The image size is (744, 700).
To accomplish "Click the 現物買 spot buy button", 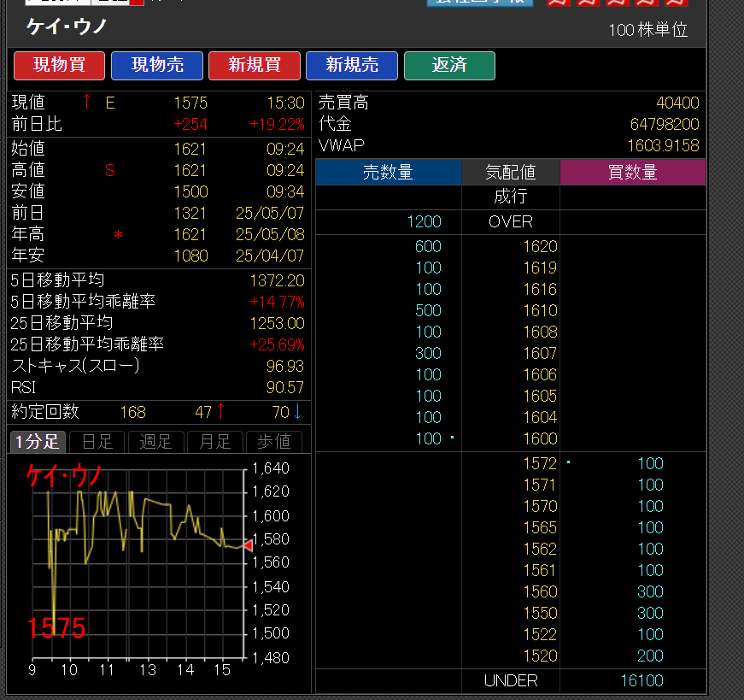I will coord(59,66).
